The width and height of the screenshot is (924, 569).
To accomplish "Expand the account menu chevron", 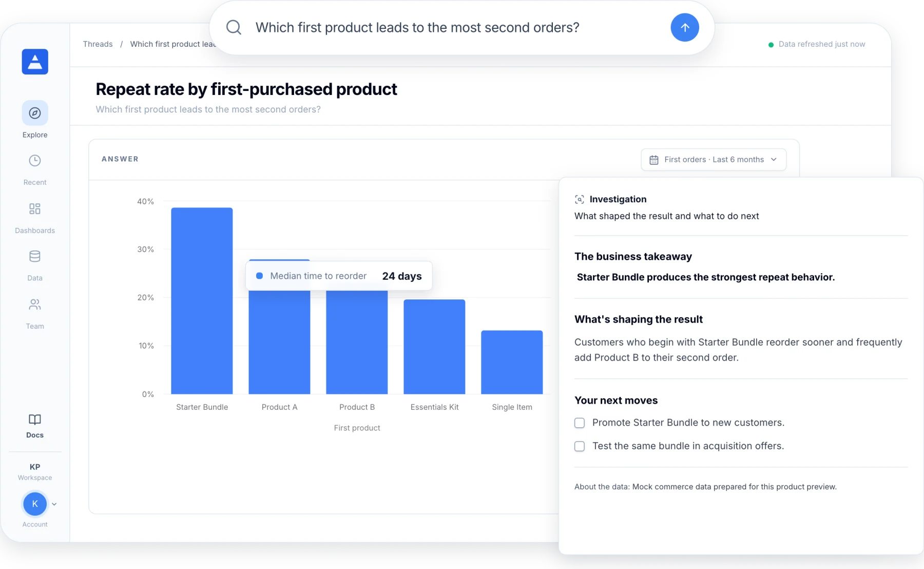I will pos(54,504).
